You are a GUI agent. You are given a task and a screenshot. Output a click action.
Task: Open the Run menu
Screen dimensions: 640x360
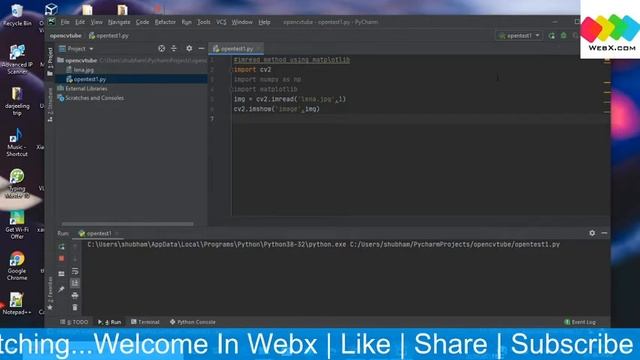(187, 22)
